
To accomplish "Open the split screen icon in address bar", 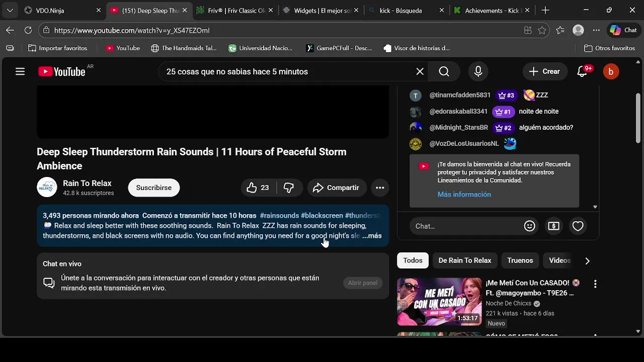I will pos(528,30).
